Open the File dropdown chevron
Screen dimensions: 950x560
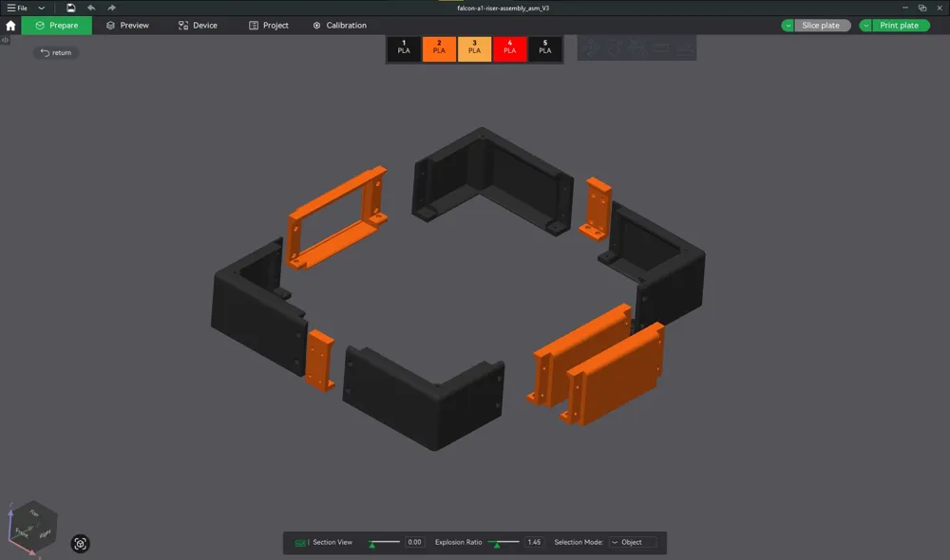point(40,8)
